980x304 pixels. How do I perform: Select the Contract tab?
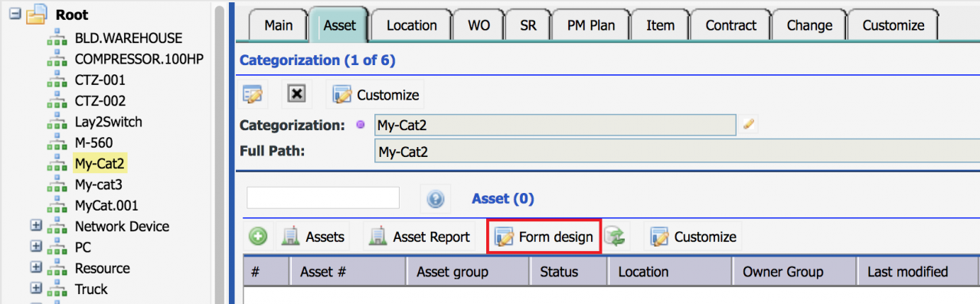click(730, 25)
